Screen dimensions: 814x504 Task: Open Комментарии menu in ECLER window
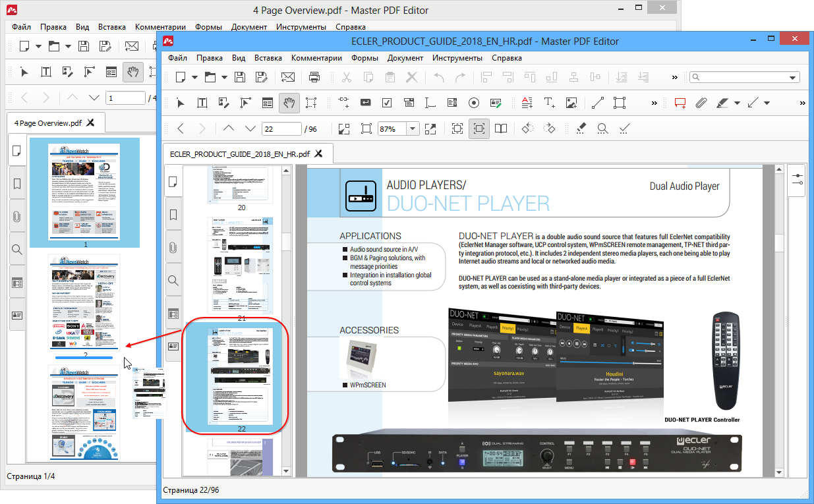316,58
